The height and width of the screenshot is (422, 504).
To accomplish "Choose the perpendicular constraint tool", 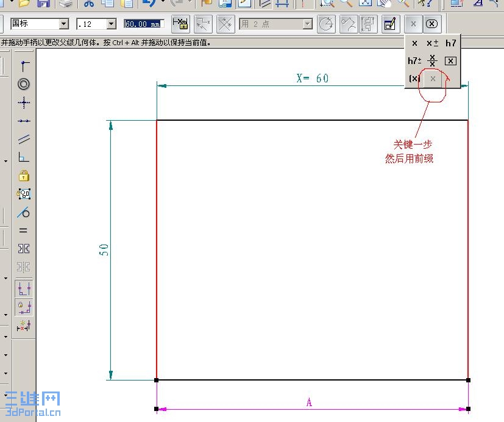I will 23,157.
